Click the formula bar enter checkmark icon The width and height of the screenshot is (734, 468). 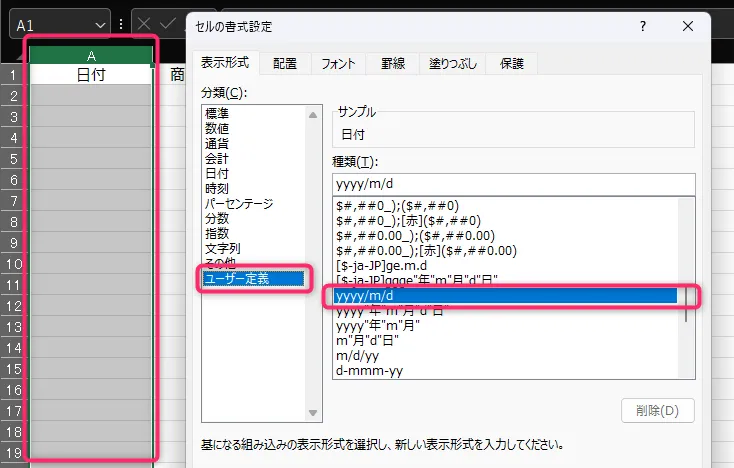click(168, 24)
